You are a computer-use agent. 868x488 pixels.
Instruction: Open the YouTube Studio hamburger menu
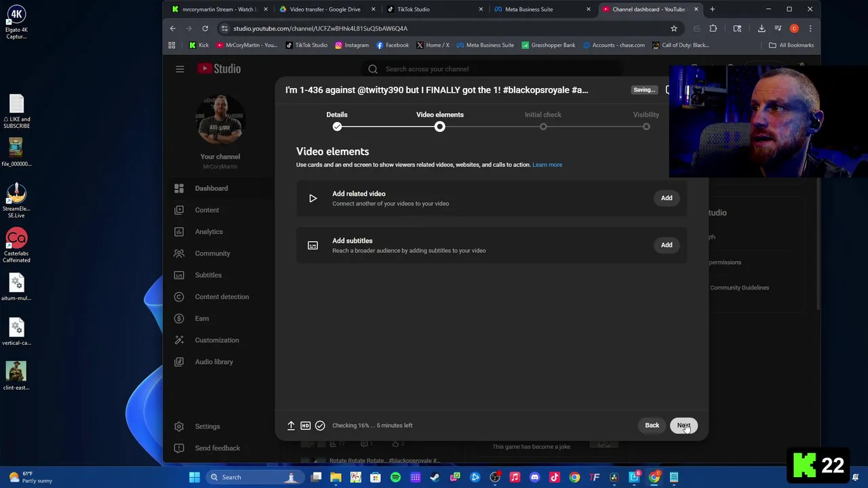180,69
